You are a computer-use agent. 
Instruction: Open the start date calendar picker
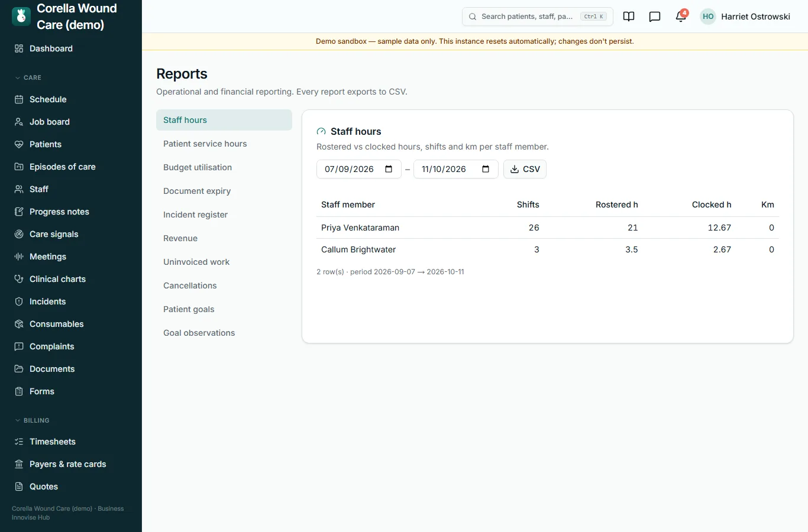(x=389, y=169)
